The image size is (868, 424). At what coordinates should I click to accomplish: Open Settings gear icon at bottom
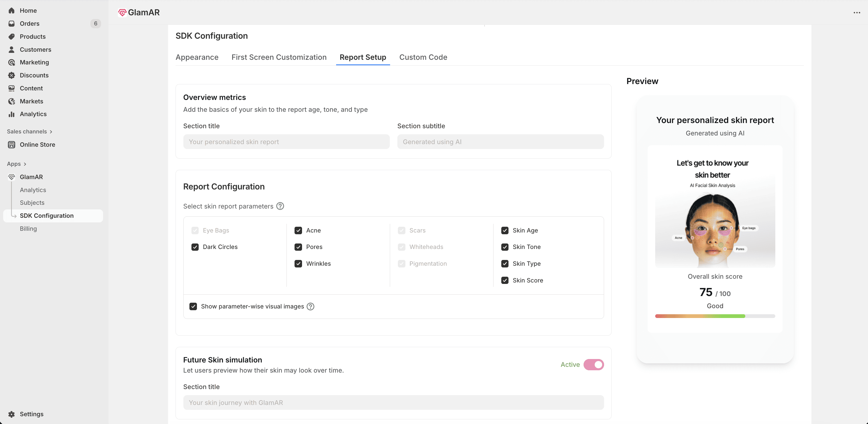(12, 414)
